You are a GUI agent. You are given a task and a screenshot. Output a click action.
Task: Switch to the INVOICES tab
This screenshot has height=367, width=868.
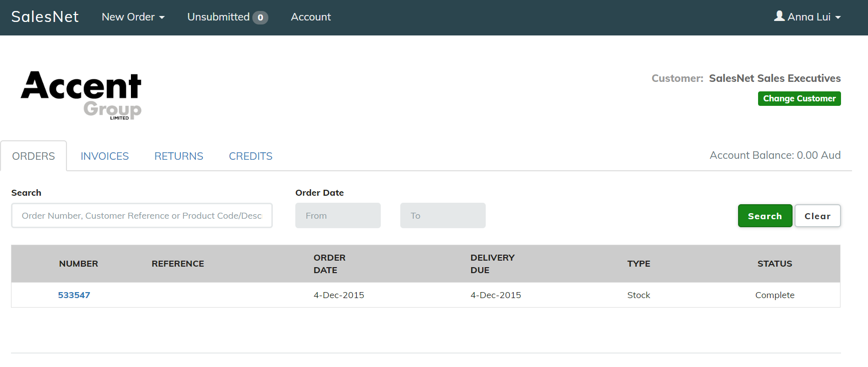(x=104, y=156)
